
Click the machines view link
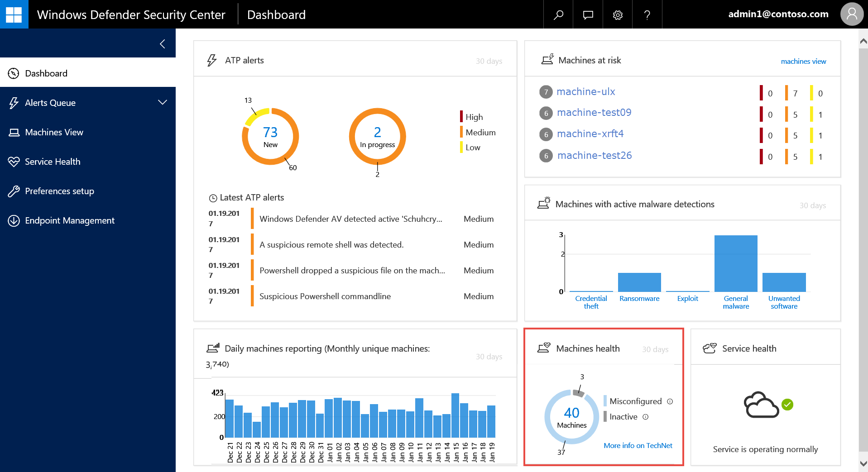click(803, 61)
